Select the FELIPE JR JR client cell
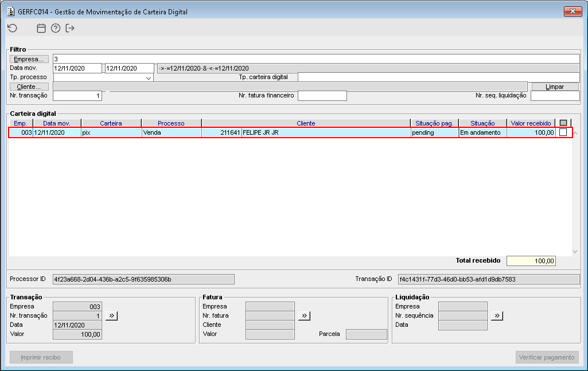The width and height of the screenshot is (588, 371). pos(326,132)
